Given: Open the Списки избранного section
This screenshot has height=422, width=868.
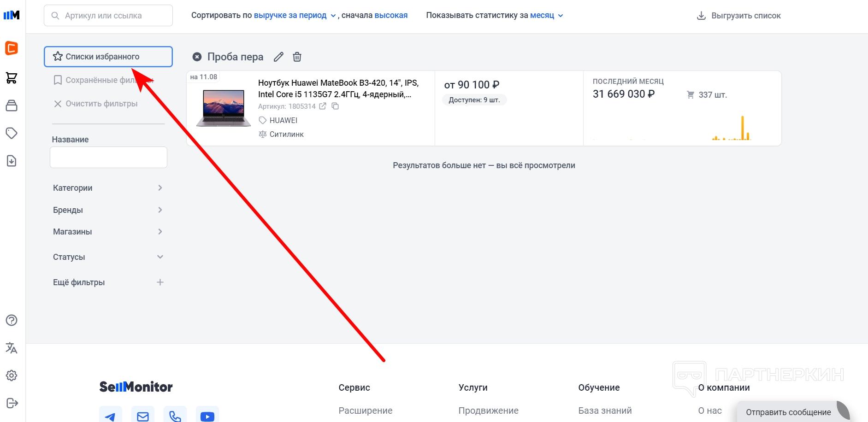Looking at the screenshot, I should click(x=108, y=57).
